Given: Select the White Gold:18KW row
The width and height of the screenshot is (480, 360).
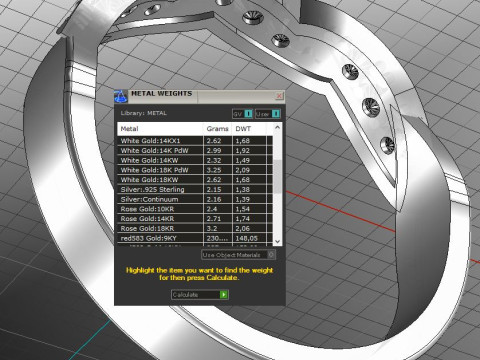Looking at the screenshot, I should (195, 180).
